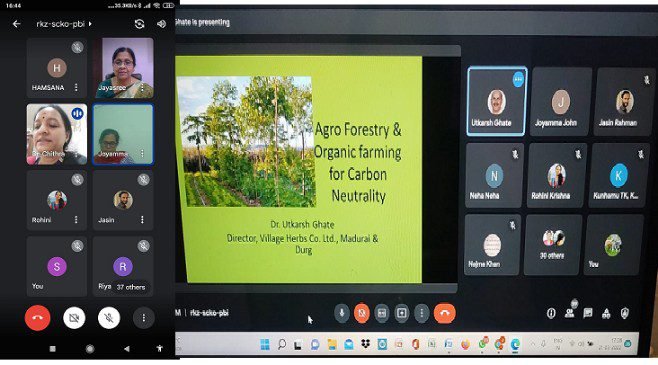
Task: Show everyone via the people icon in desktop Meet
Action: click(570, 313)
